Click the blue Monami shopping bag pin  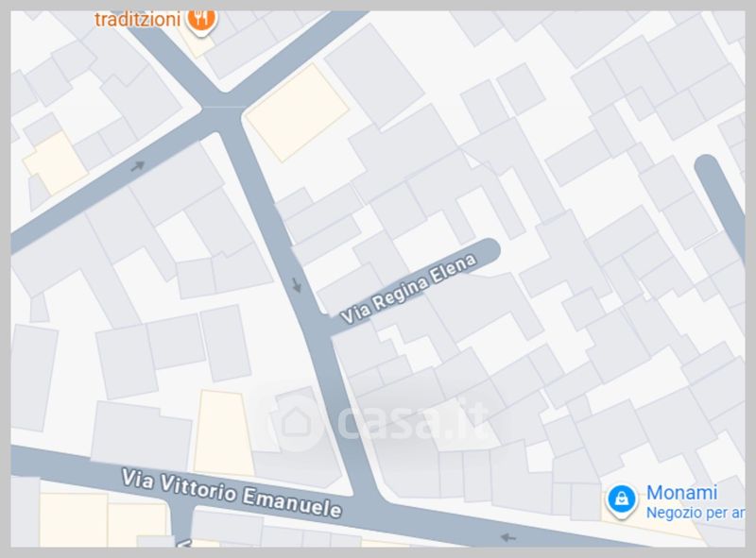622,500
